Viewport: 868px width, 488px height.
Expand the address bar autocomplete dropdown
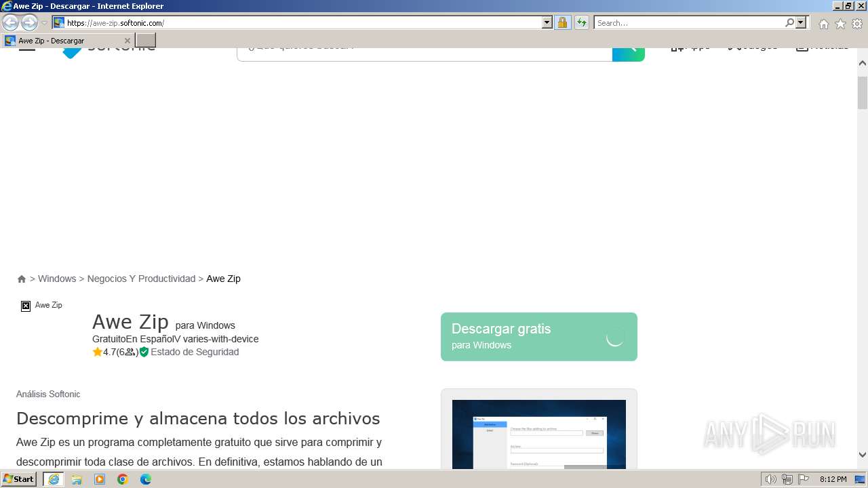547,22
